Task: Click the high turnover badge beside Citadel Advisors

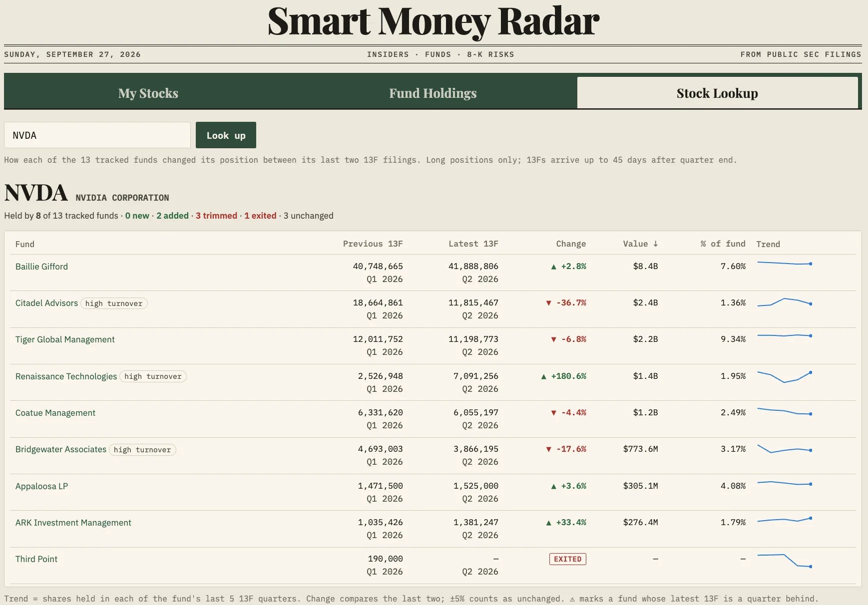Action: point(114,303)
